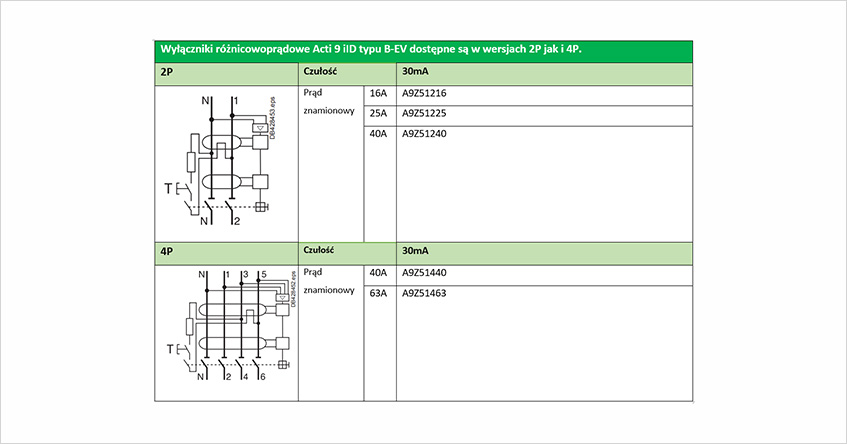Click Czułość label in the 2P row
Image resolution: width=847 pixels, height=444 pixels.
[320, 71]
